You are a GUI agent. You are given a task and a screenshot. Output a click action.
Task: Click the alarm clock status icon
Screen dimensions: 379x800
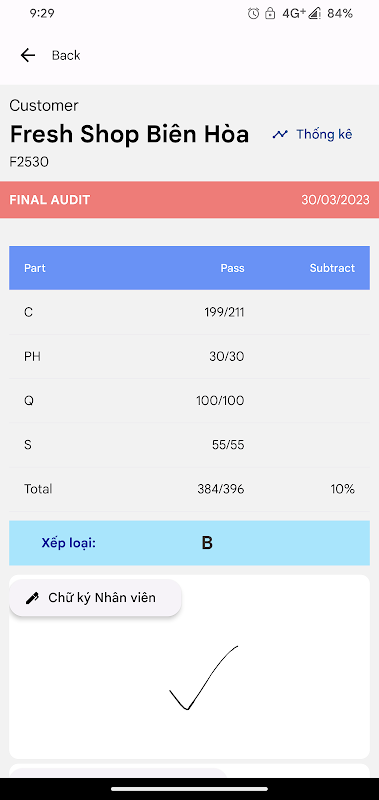click(254, 14)
